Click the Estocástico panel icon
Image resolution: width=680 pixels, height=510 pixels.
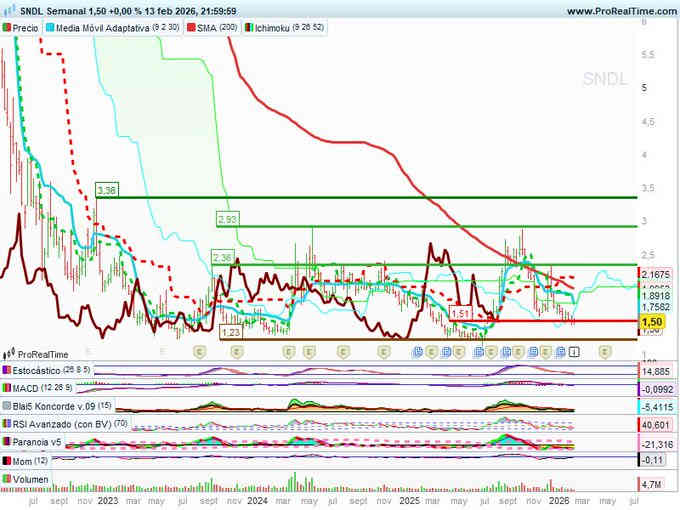pos(7,370)
